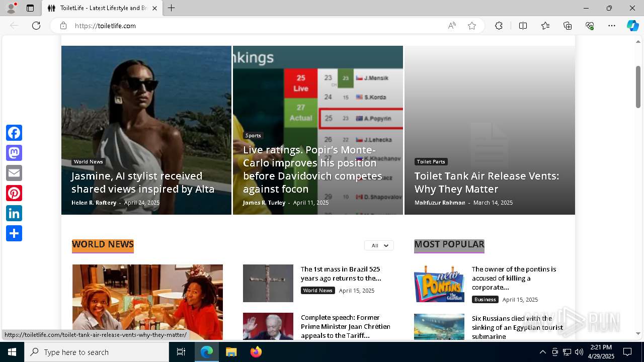Toggle the split screen icon

[523, 26]
